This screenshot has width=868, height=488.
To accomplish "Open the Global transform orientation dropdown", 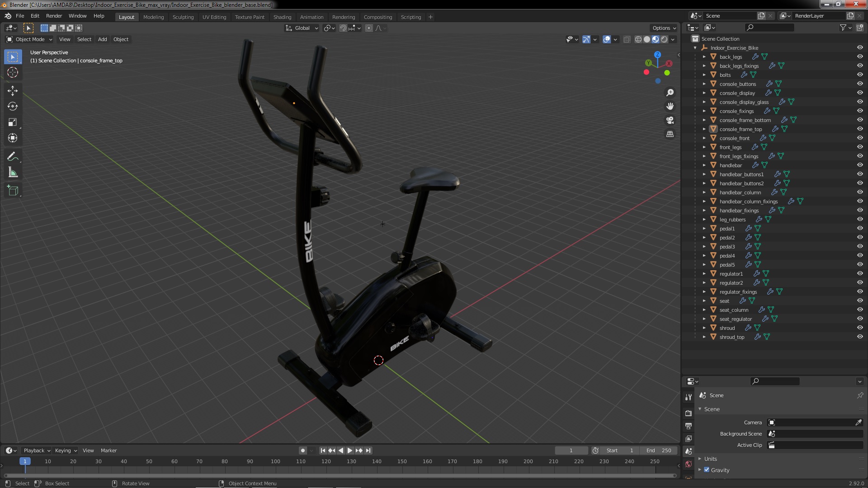I will [302, 28].
